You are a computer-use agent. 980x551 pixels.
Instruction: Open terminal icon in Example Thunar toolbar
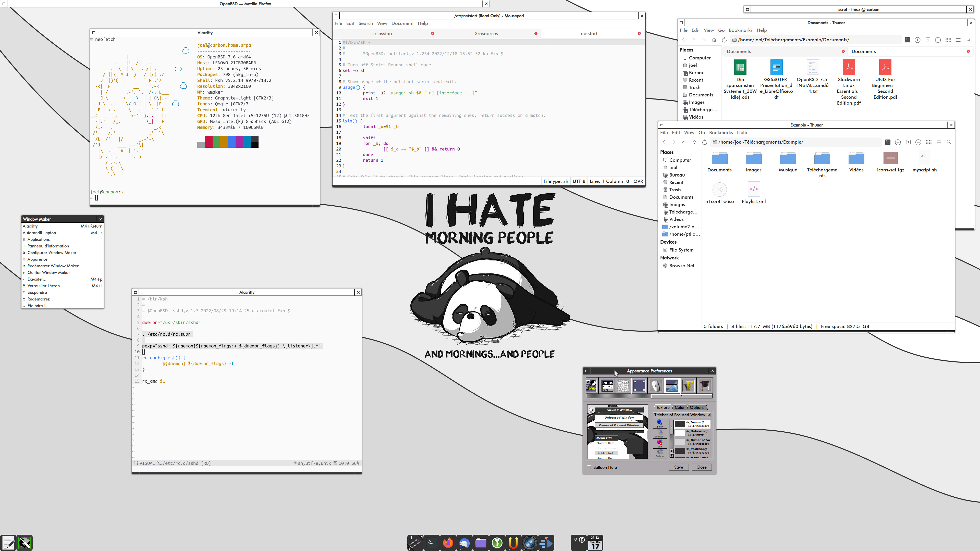tap(888, 142)
